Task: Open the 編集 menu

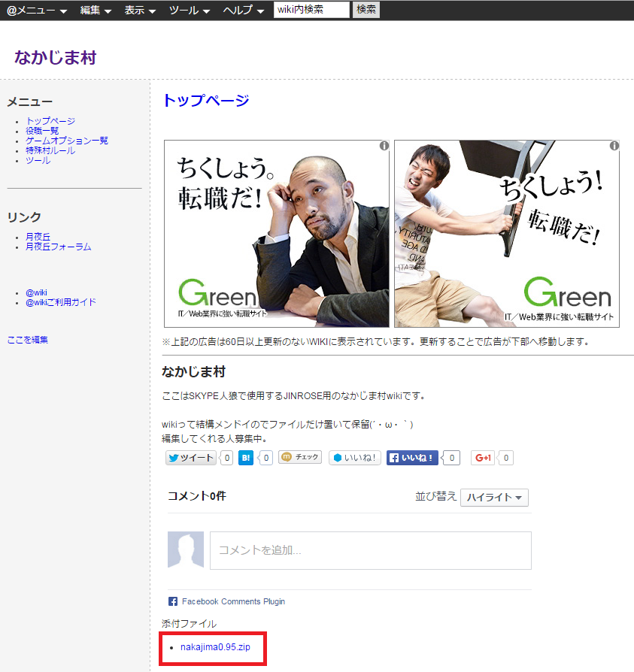Action: click(96, 10)
